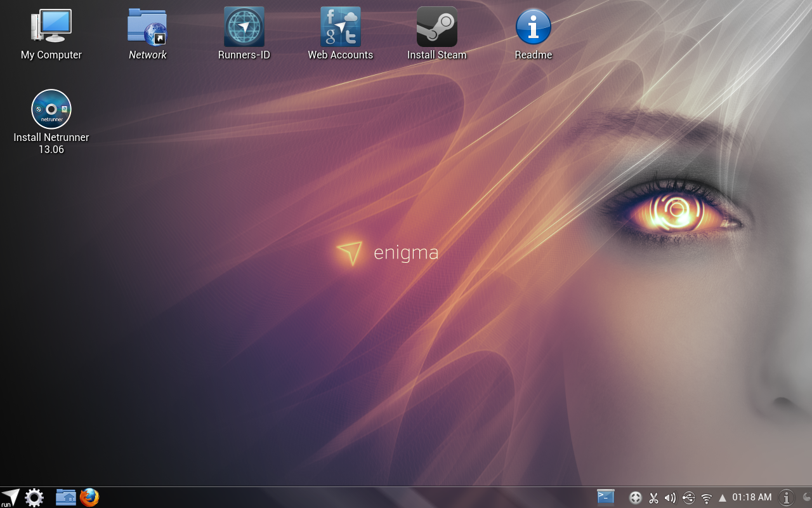Open system settings gear in taskbar
This screenshot has width=812, height=508.
tap(34, 497)
